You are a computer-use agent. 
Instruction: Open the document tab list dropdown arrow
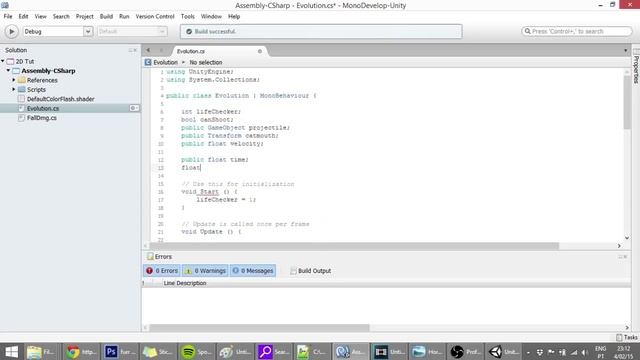click(x=625, y=51)
